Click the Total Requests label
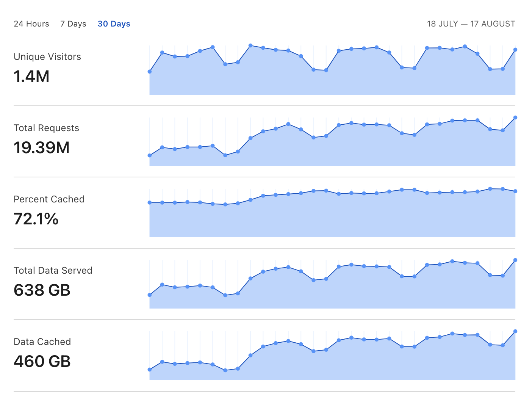Image resolution: width=532 pixels, height=398 pixels. point(46,128)
